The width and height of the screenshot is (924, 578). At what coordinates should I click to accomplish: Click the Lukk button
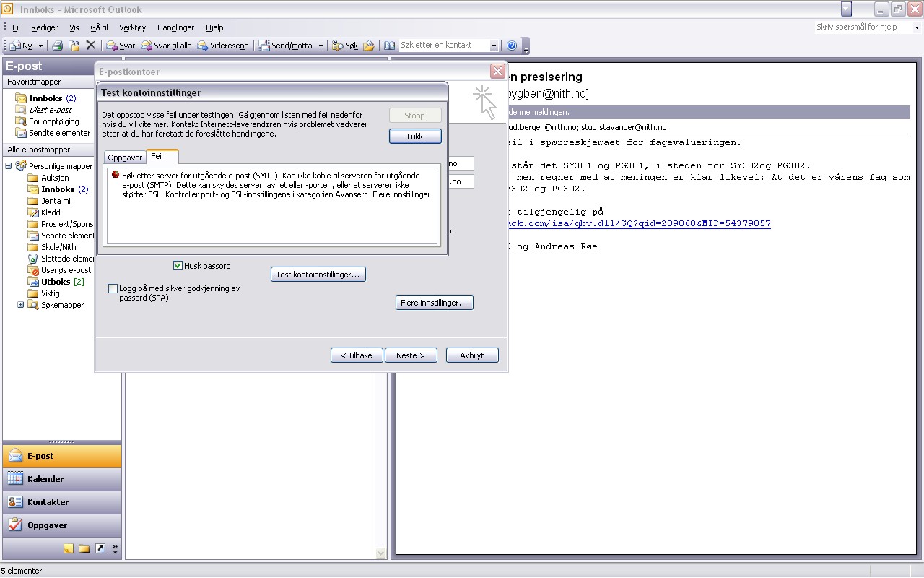[x=415, y=136]
